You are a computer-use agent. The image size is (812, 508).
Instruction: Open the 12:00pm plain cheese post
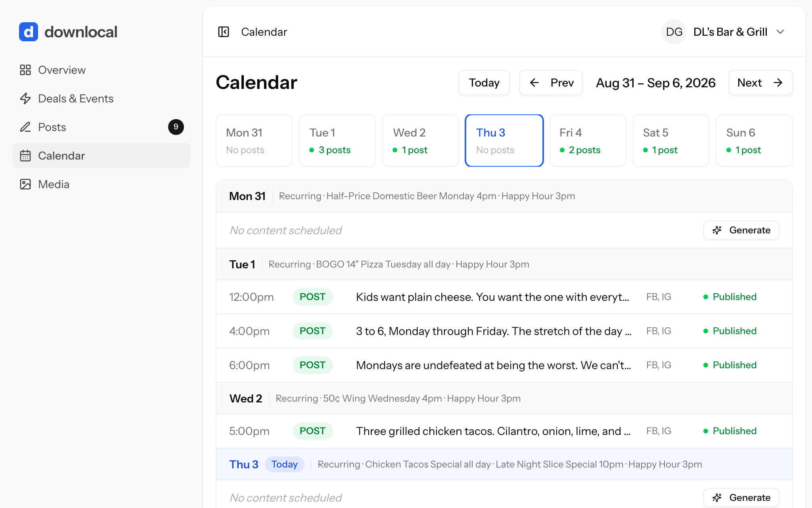pyautogui.click(x=504, y=297)
